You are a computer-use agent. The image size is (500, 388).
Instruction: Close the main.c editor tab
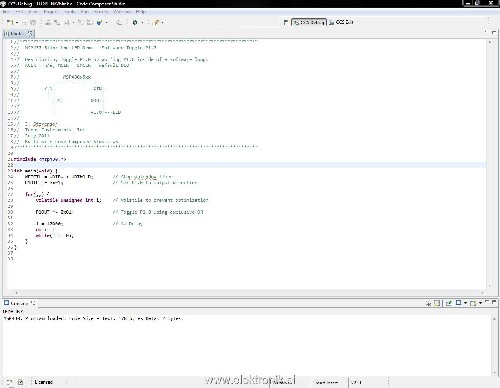30,33
